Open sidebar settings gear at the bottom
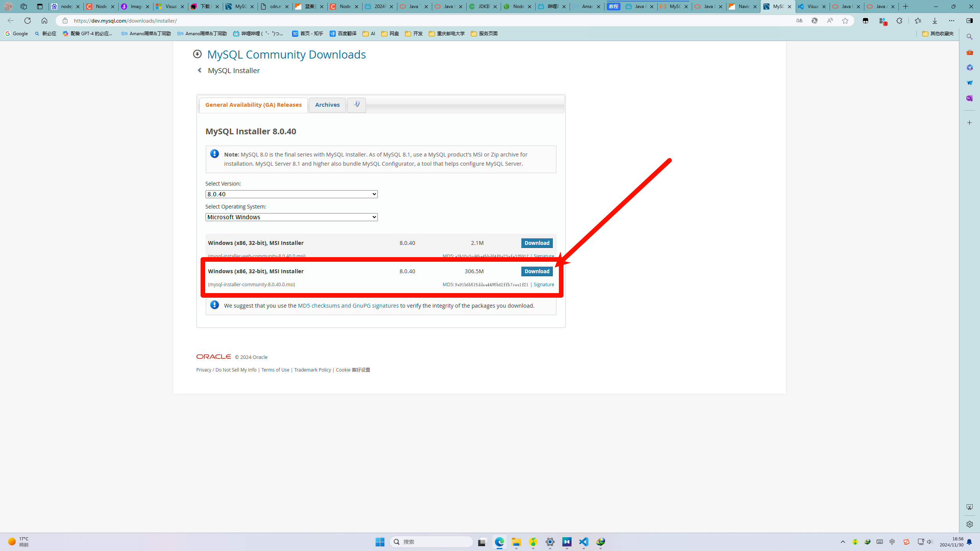The width and height of the screenshot is (980, 551). [x=969, y=524]
